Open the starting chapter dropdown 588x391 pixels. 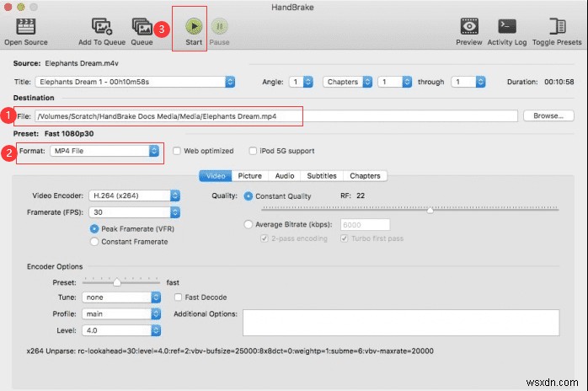click(x=395, y=82)
